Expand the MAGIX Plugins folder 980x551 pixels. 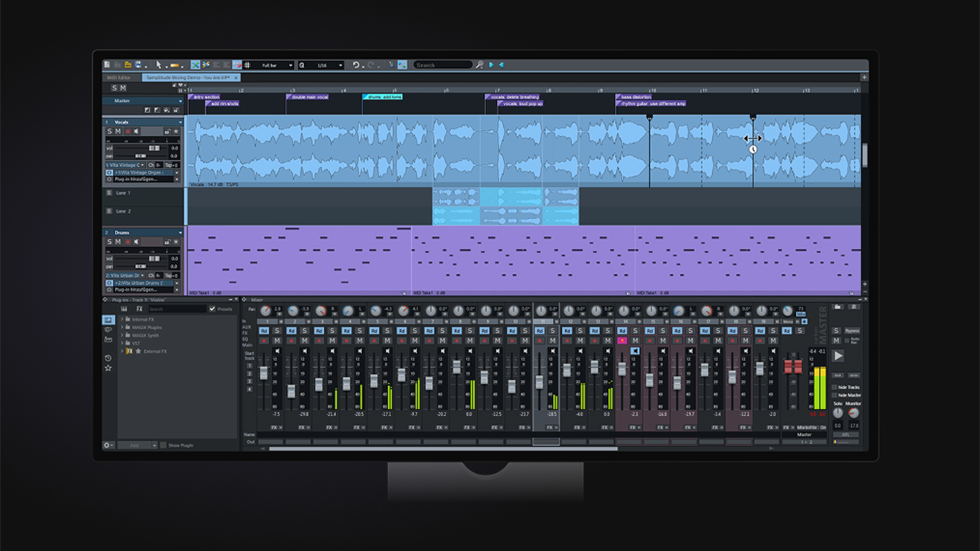[x=121, y=328]
